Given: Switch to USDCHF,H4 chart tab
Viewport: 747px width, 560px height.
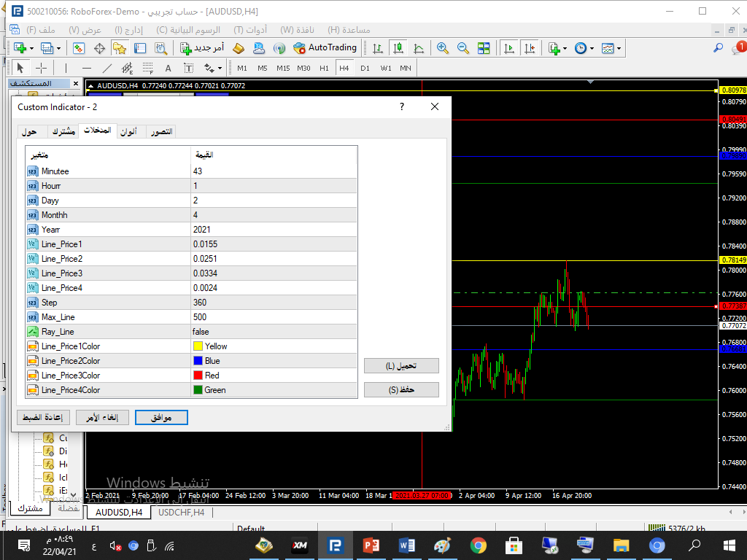Looking at the screenshot, I should coord(181,513).
